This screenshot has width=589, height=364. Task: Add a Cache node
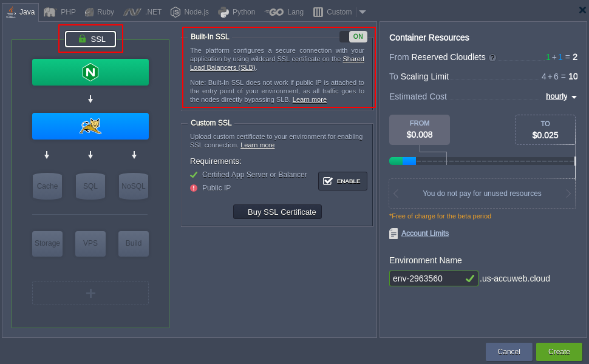(47, 186)
